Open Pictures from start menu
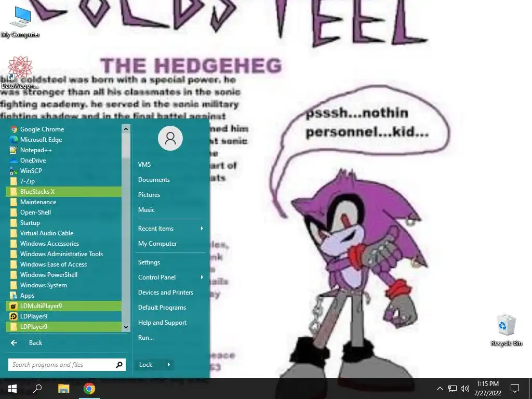 click(x=170, y=195)
